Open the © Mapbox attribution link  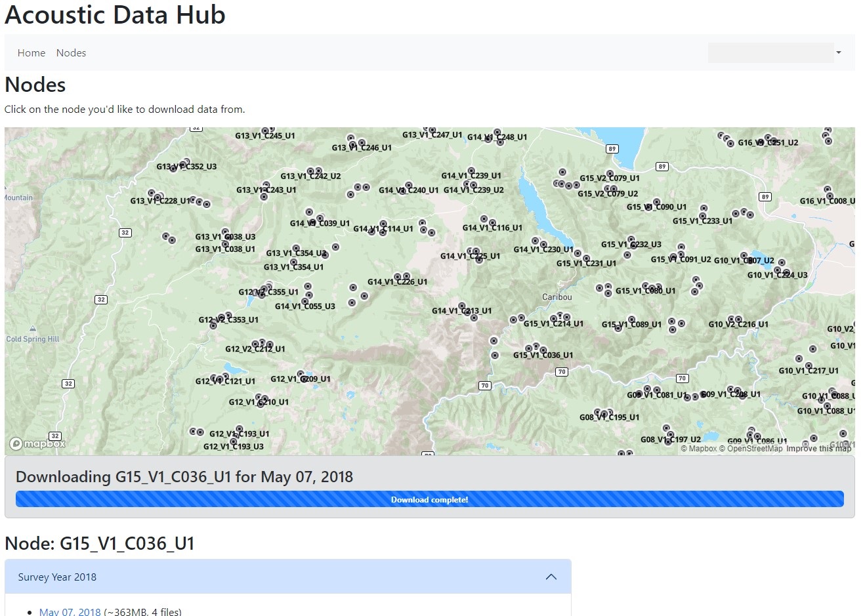click(699, 449)
